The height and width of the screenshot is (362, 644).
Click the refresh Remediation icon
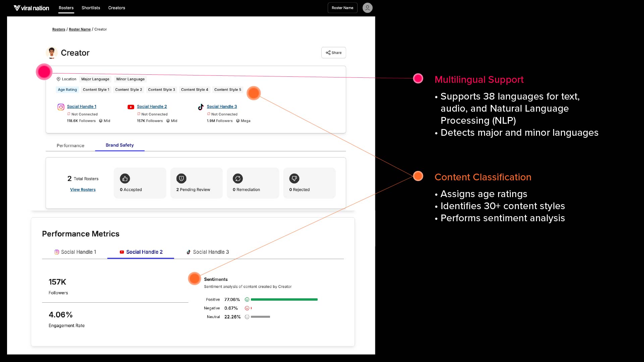click(x=238, y=179)
